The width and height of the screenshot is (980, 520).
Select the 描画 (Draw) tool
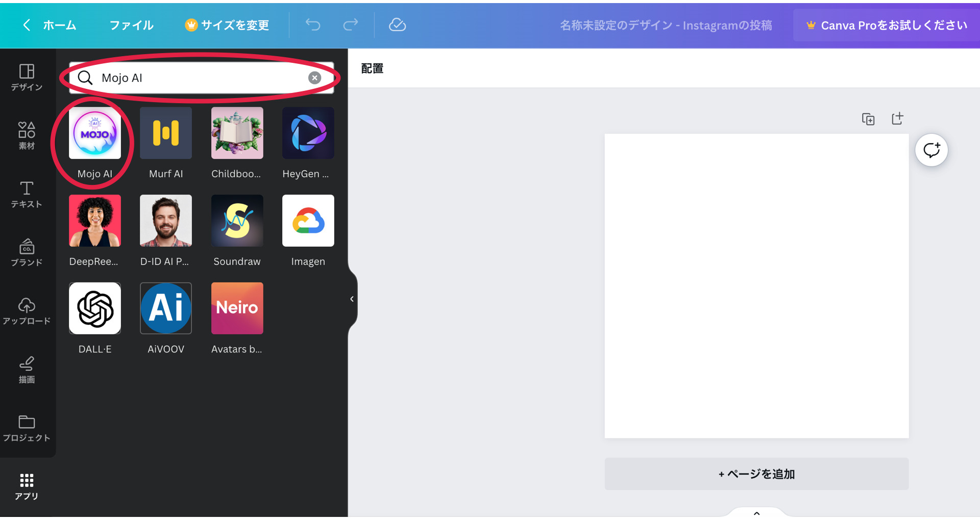point(27,370)
